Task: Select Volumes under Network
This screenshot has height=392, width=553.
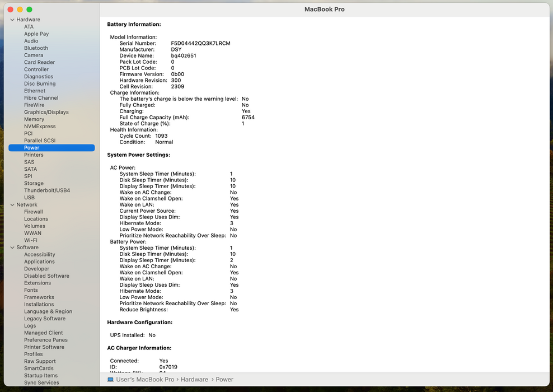Action: tap(35, 226)
